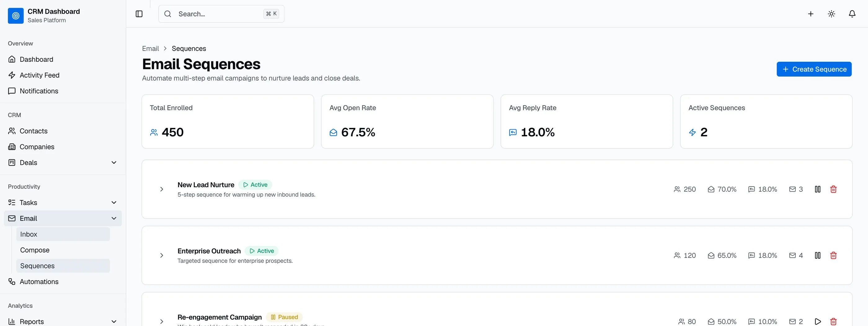
Task: Open Dashboard in the sidebar
Action: pos(63,59)
